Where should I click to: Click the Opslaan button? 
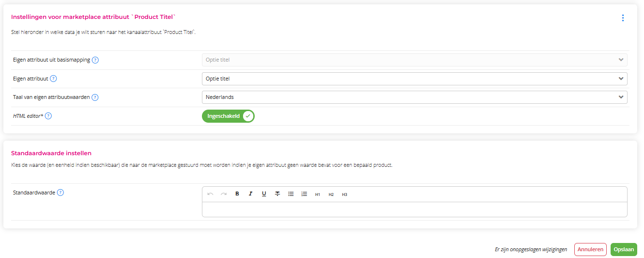tap(624, 249)
